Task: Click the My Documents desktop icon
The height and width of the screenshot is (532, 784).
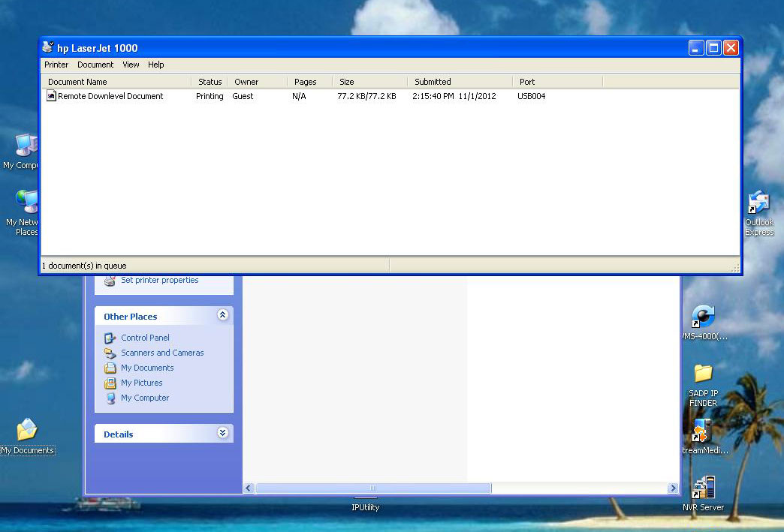Action: click(x=27, y=431)
